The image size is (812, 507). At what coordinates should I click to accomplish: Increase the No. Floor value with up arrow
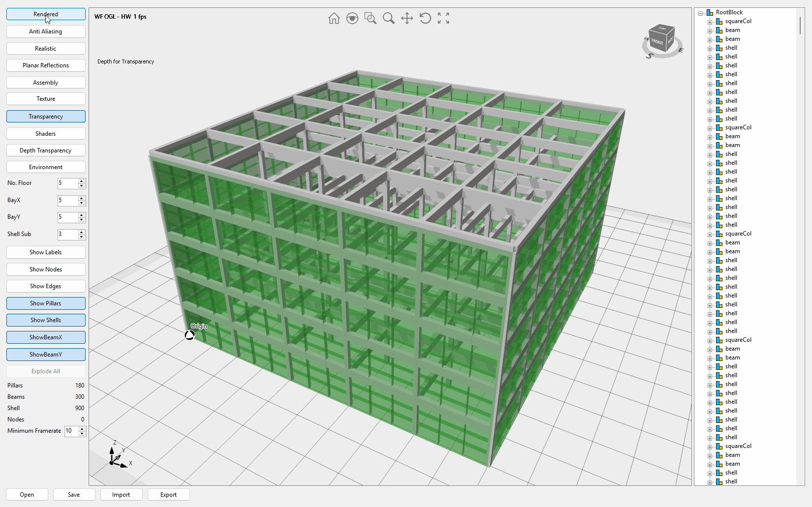[x=82, y=181]
